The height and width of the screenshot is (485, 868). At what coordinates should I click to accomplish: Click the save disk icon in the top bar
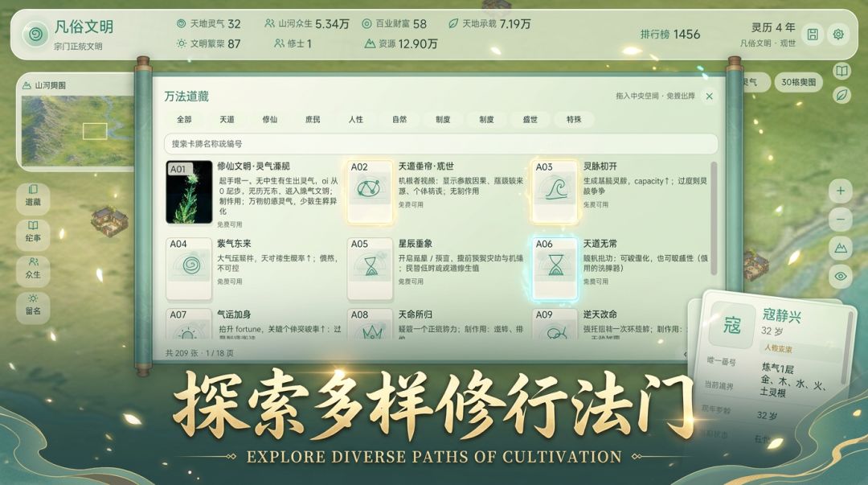pyautogui.click(x=812, y=35)
